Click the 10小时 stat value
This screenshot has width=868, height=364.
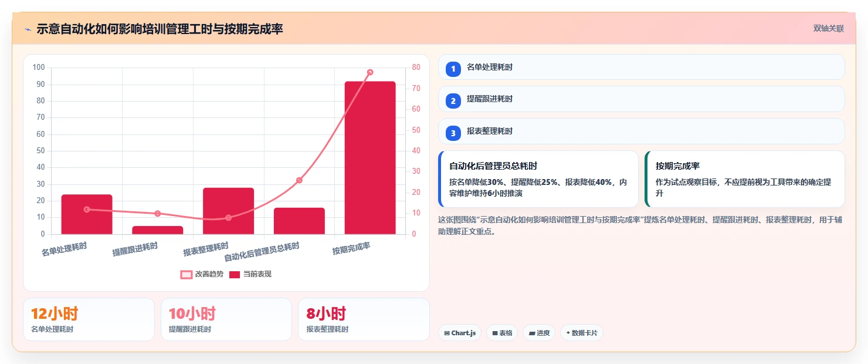click(x=192, y=314)
